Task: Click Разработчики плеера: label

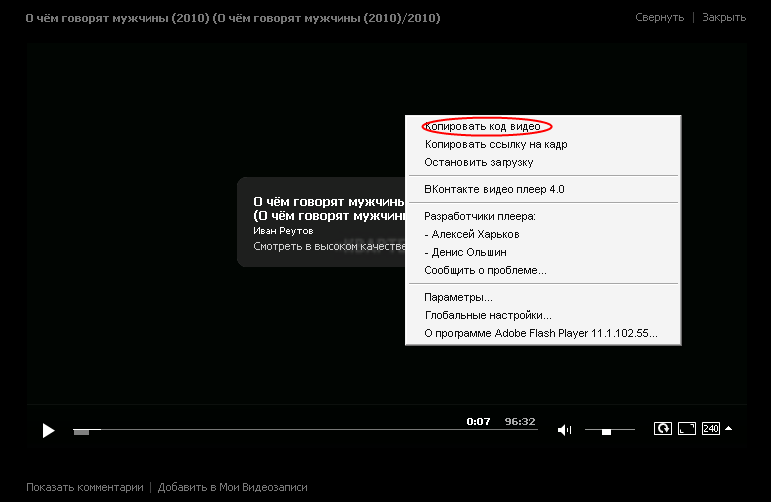Action: 480,216
